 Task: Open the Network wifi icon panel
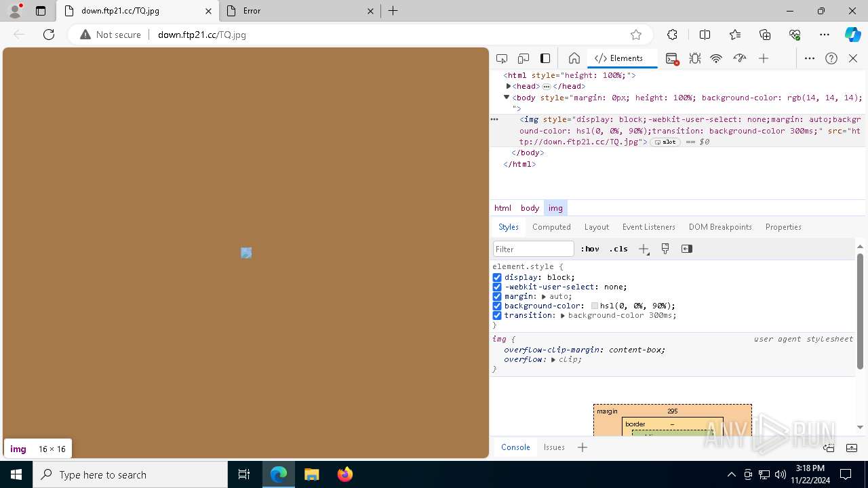point(716,58)
